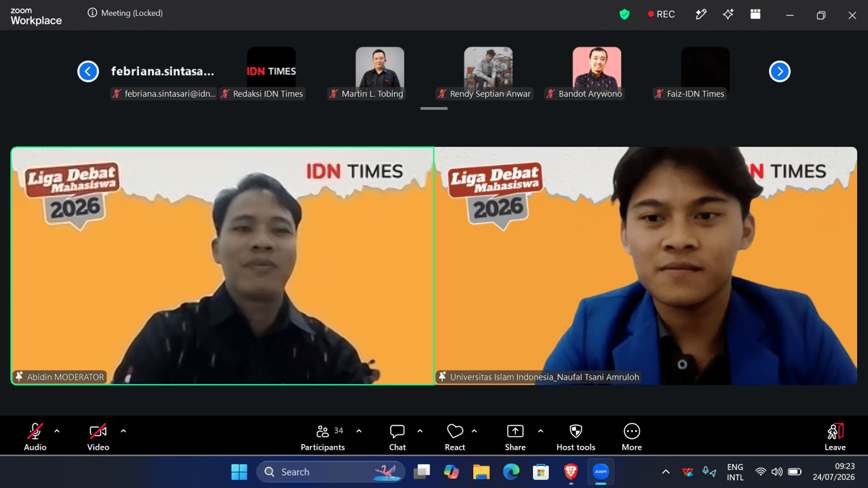This screenshot has height=488, width=868.
Task: Open the More options icon
Action: pos(631,431)
